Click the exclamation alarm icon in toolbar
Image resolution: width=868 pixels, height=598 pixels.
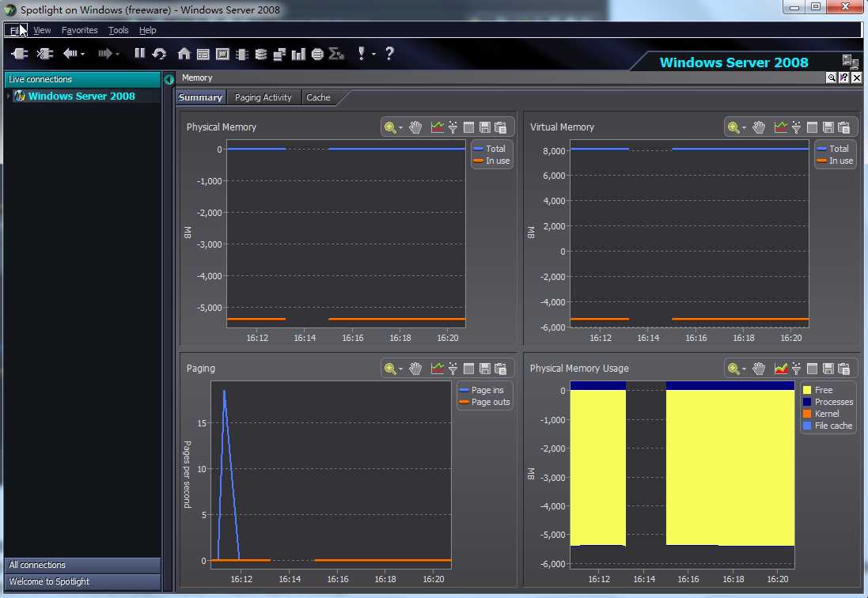[x=362, y=53]
